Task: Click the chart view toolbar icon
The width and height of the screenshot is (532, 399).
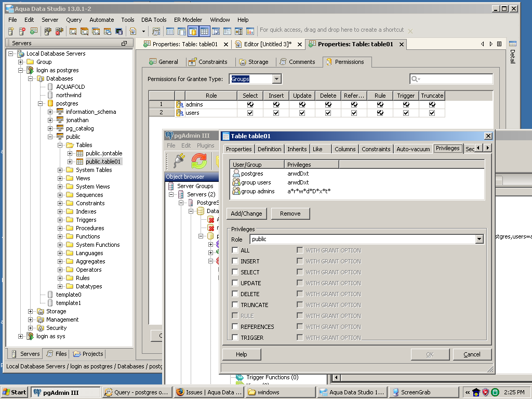Action: tap(250, 31)
